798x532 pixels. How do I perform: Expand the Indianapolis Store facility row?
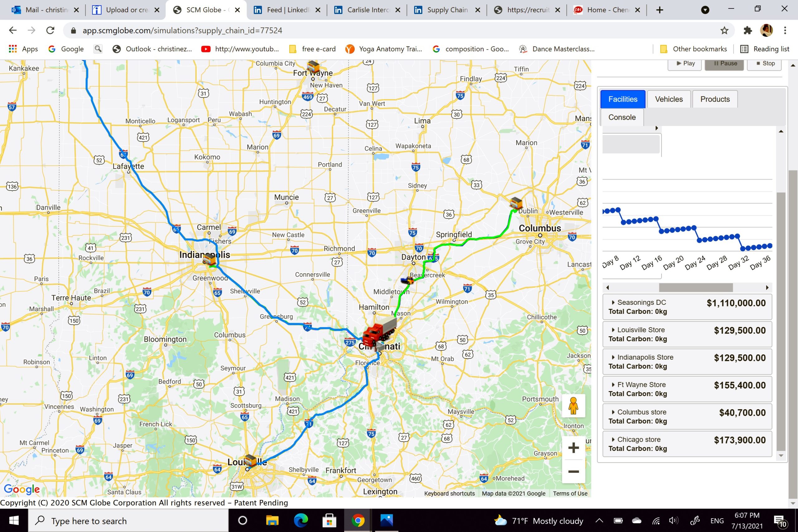[x=687, y=362]
